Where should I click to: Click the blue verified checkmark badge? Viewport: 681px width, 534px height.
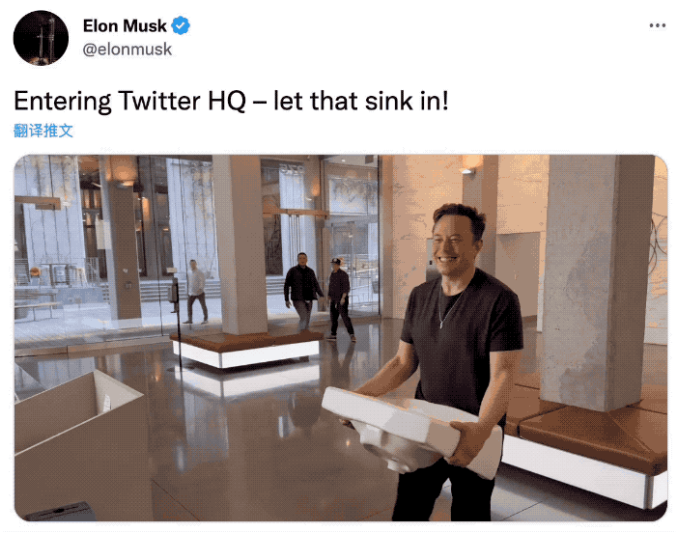(x=181, y=26)
